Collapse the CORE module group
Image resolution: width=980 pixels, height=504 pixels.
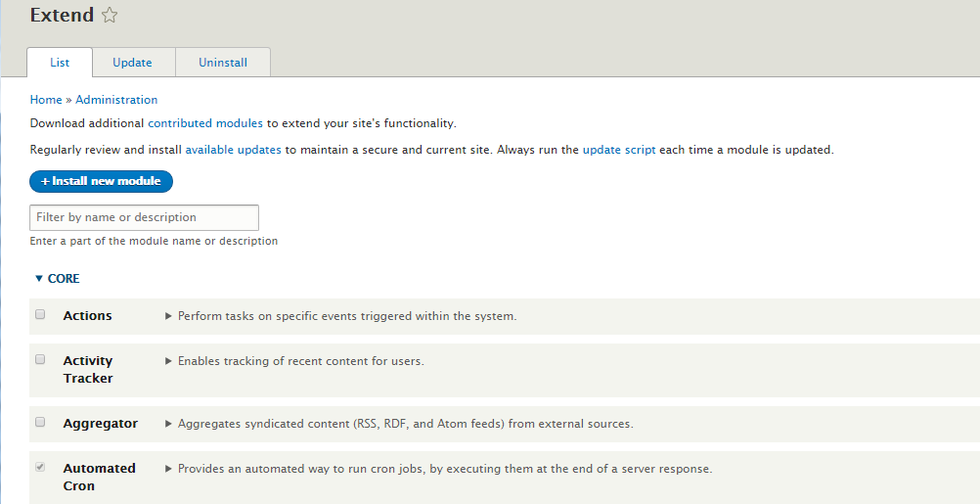point(58,278)
